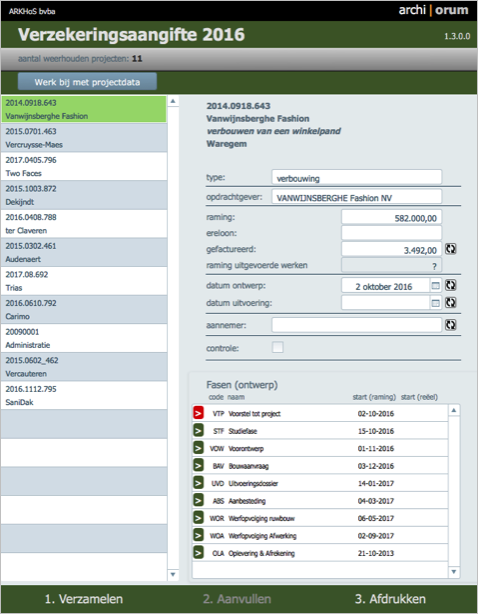Click the start date 01-11-2016
Viewport: 478px width, 614px height.
click(x=376, y=448)
